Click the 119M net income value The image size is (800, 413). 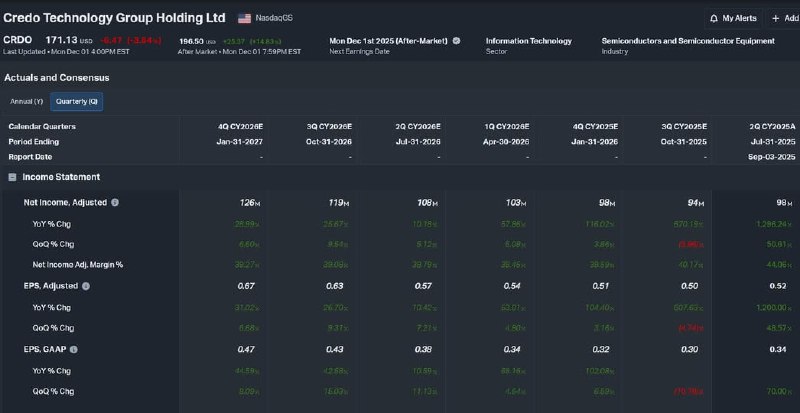339,203
